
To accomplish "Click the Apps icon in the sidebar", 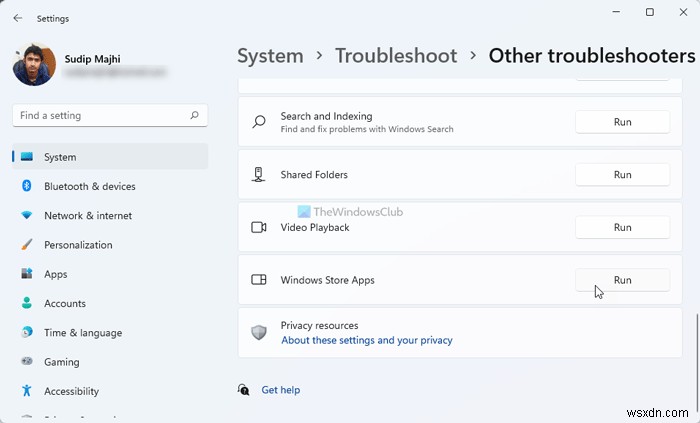I will pyautogui.click(x=27, y=274).
